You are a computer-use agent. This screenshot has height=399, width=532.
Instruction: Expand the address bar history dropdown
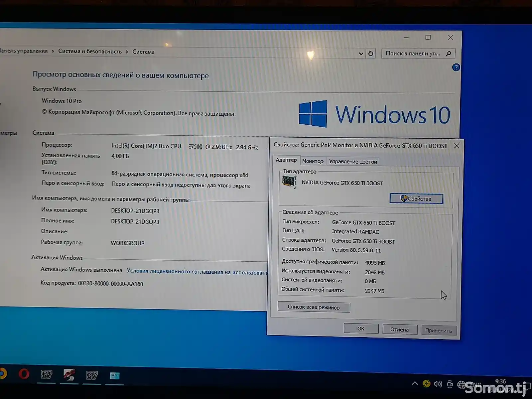pyautogui.click(x=361, y=54)
